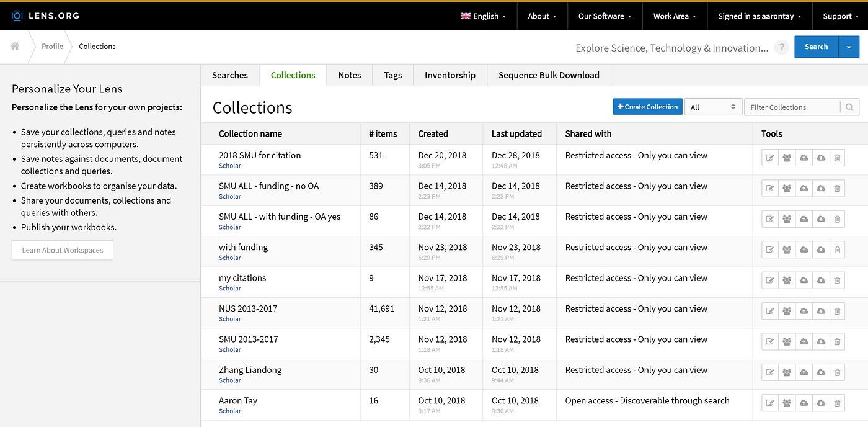Screen dimensions: 868x427
Task: Click Learn About Workspaces button
Action: (x=63, y=250)
